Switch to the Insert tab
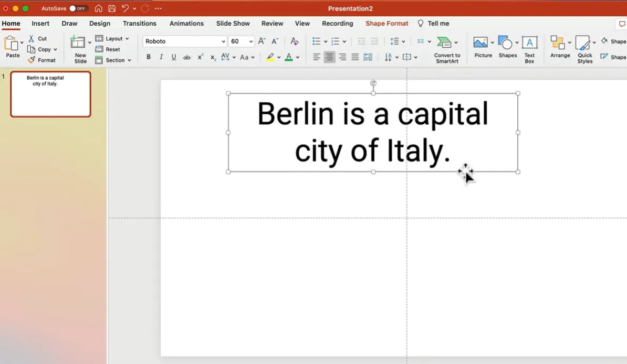This screenshot has height=364, width=627. [40, 24]
